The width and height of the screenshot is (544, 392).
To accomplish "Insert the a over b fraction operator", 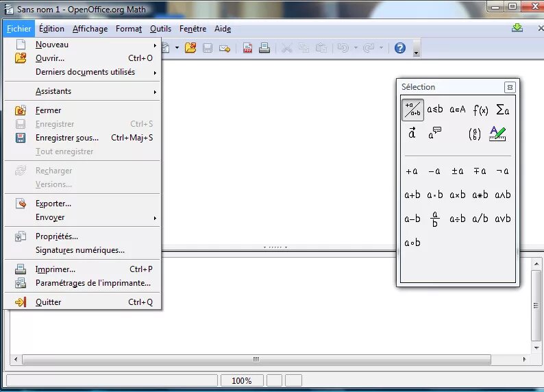I will [434, 219].
